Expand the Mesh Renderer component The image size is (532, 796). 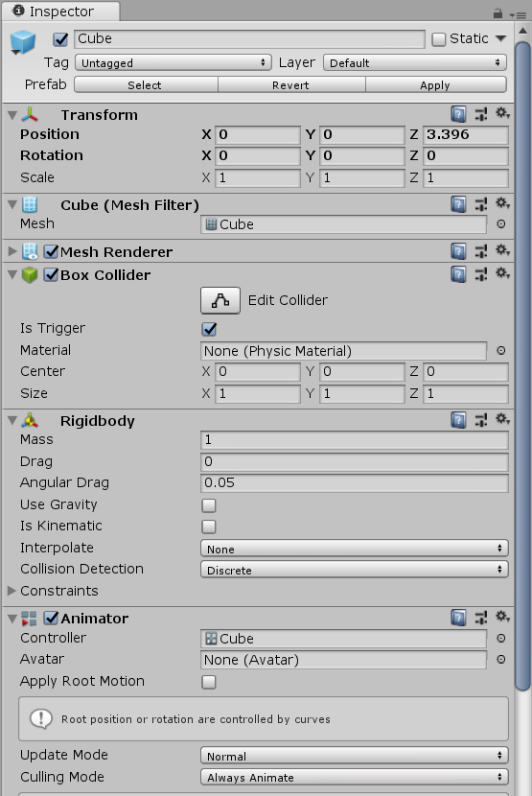12,251
